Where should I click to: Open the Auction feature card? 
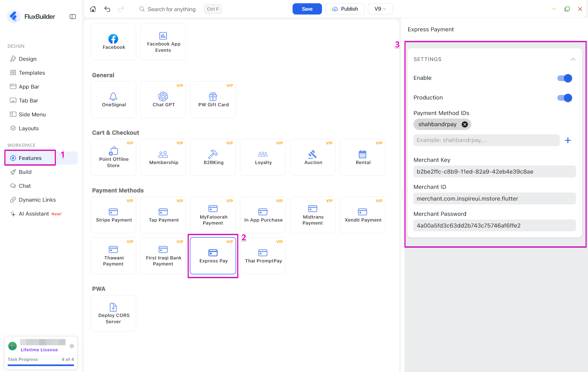(313, 157)
